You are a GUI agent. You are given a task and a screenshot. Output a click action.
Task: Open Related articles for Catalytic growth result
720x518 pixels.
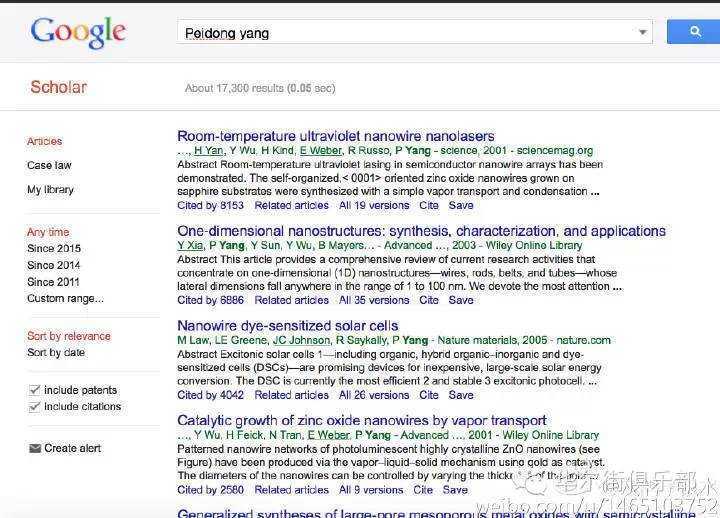(x=292, y=490)
